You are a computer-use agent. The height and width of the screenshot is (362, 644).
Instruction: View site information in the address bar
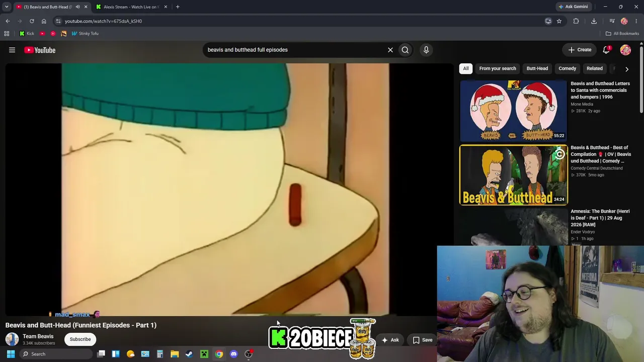(58, 21)
